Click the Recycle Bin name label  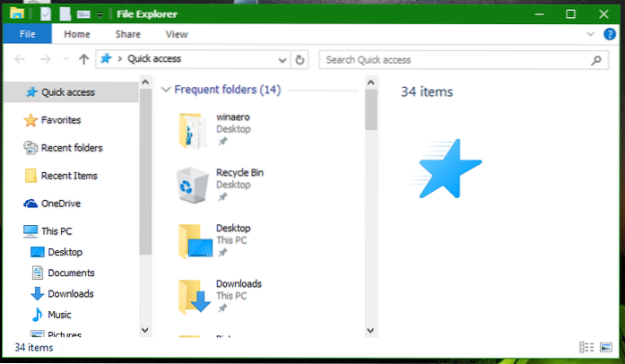[239, 172]
